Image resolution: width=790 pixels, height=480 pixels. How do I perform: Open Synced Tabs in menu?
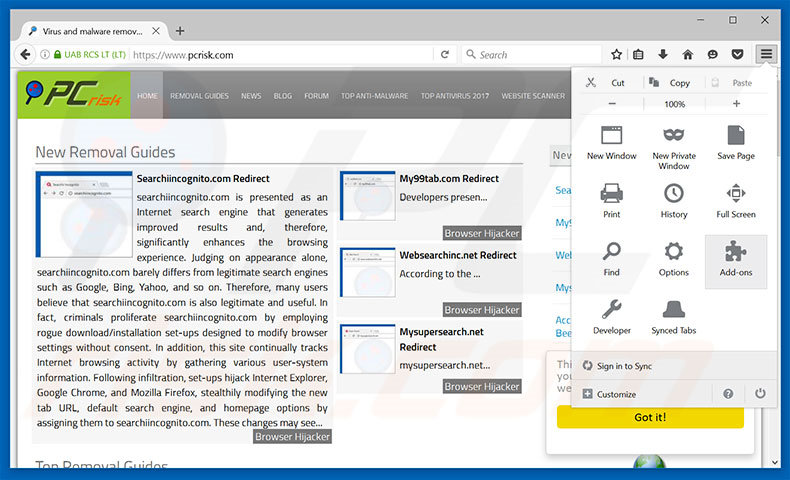click(x=674, y=317)
